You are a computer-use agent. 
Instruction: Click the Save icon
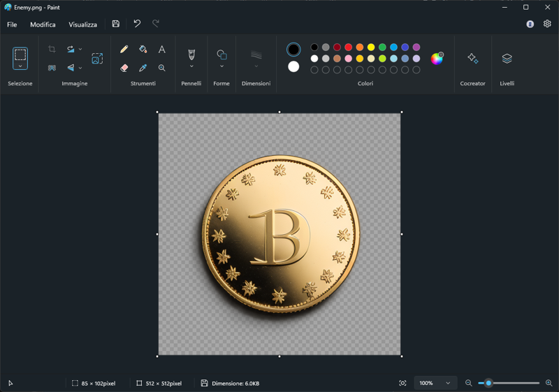(x=116, y=24)
